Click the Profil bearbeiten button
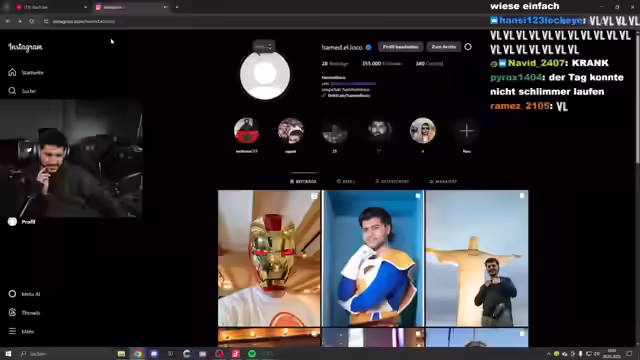The image size is (640, 360). [400, 47]
